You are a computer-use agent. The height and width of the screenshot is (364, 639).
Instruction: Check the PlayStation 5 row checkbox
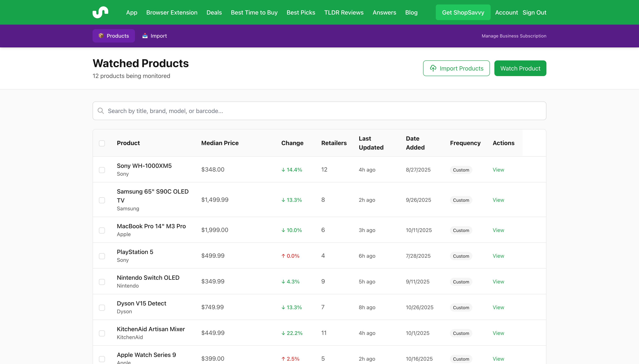pos(102,256)
